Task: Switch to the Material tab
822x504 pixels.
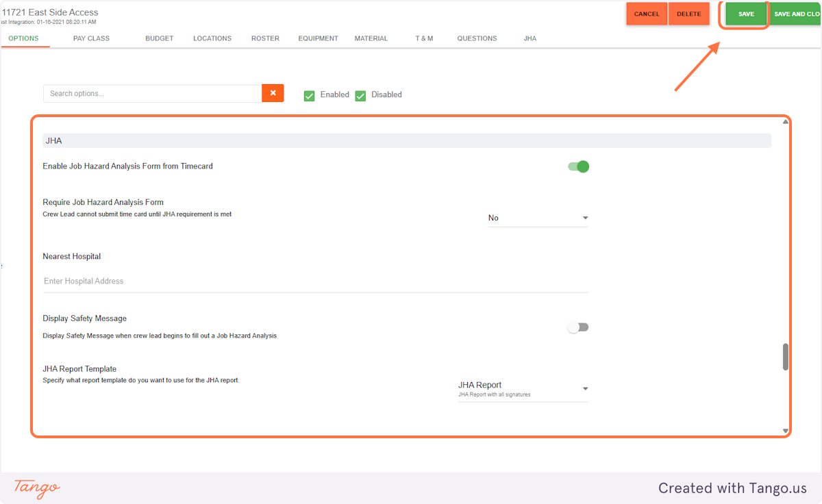Action: click(x=371, y=38)
